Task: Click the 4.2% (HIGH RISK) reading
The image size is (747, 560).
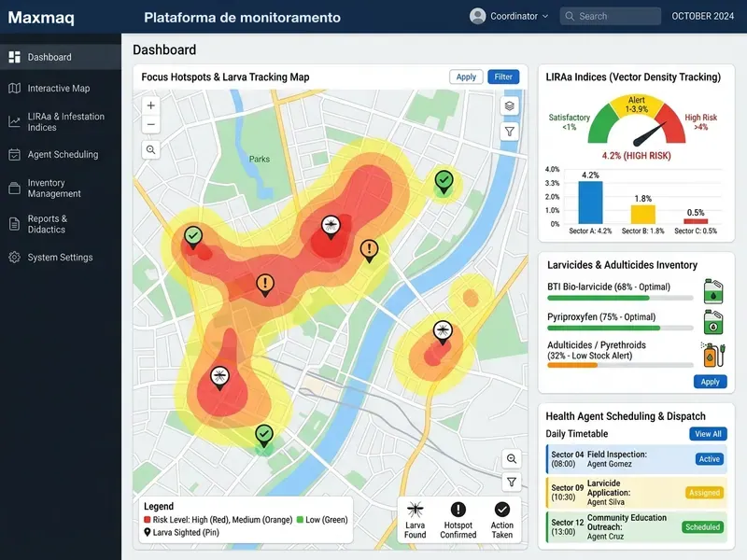Action: point(636,156)
